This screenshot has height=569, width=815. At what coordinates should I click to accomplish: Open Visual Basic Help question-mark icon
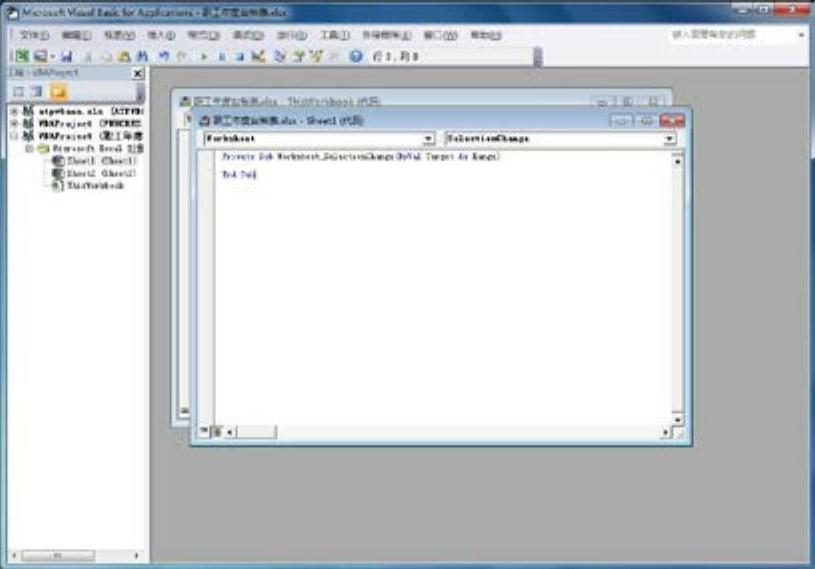[356, 56]
